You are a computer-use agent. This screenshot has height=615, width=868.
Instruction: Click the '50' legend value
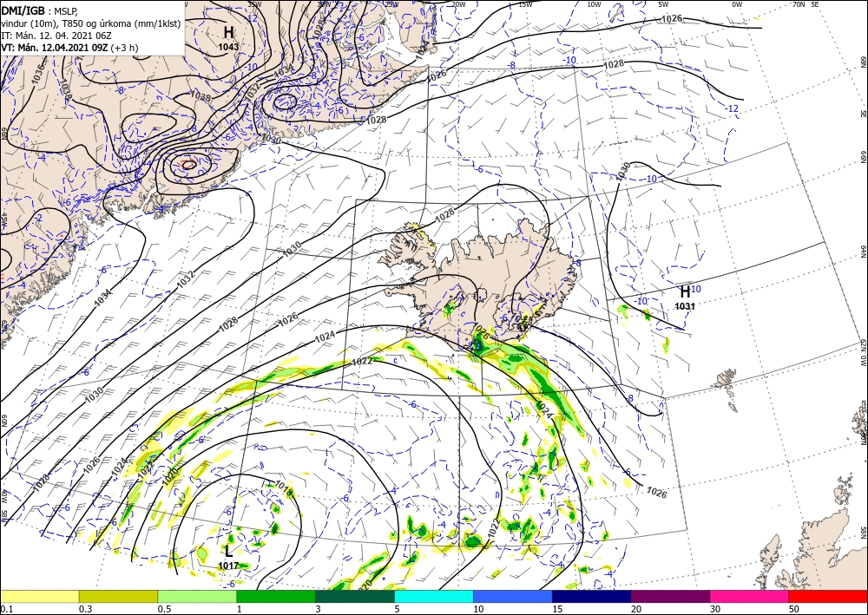(794, 609)
